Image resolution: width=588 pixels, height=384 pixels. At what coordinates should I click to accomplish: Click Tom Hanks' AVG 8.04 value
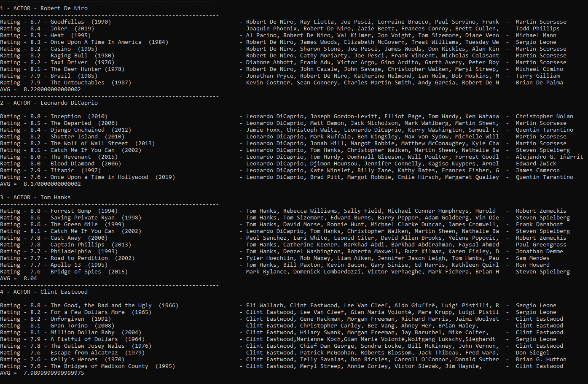click(30, 279)
